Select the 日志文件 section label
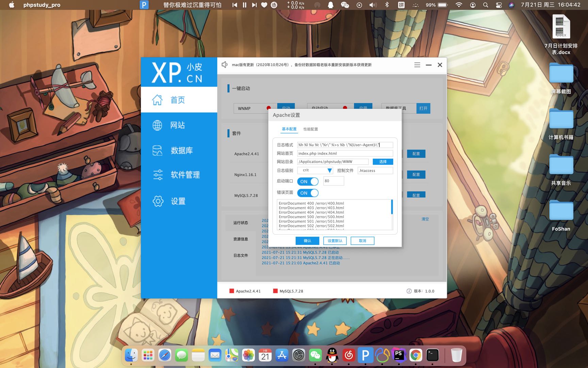The width and height of the screenshot is (588, 368). tap(241, 256)
